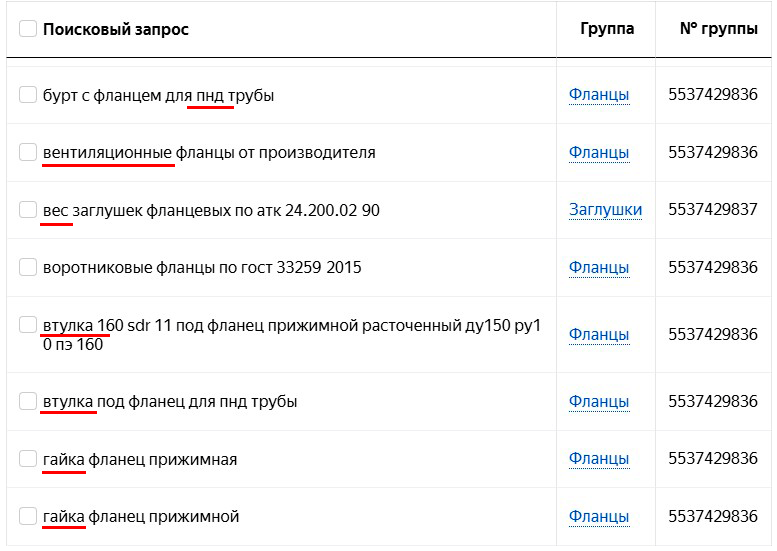Select checkbox for "гайка фланец прижимной" row

point(28,517)
